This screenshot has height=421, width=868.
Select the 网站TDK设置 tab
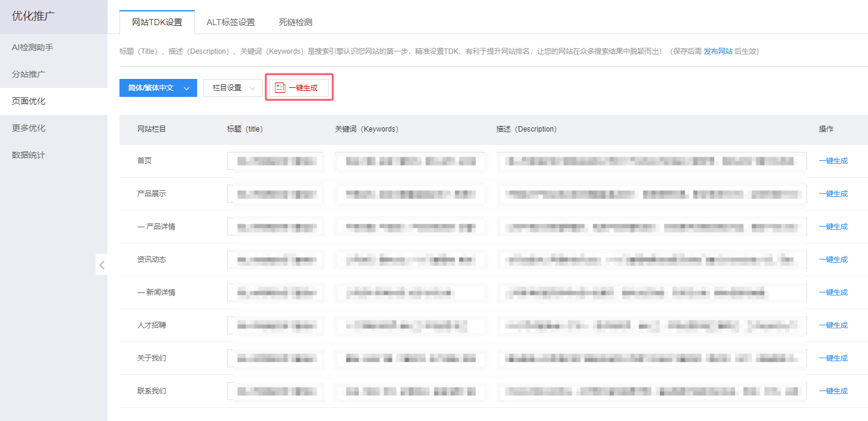tap(157, 22)
